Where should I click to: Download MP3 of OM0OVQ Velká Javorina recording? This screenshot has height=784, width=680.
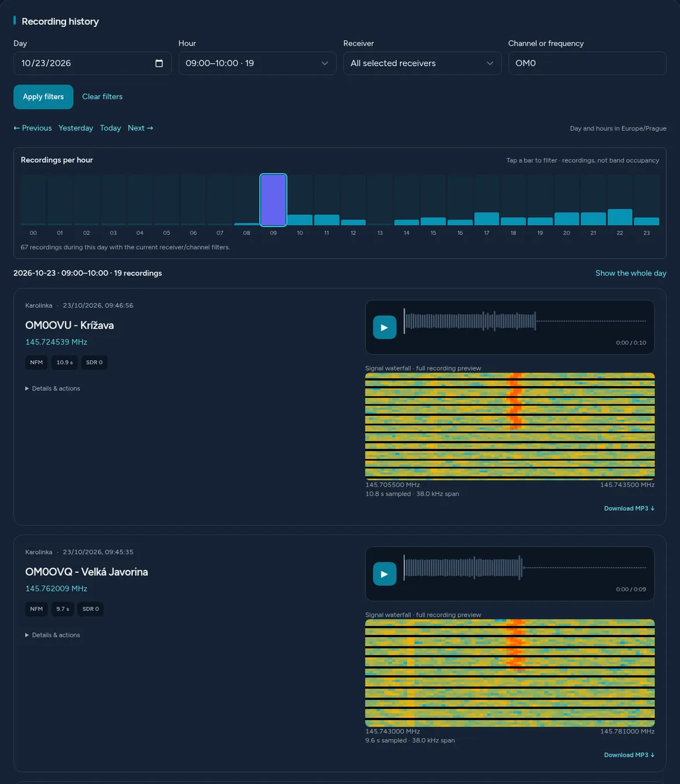tap(629, 755)
